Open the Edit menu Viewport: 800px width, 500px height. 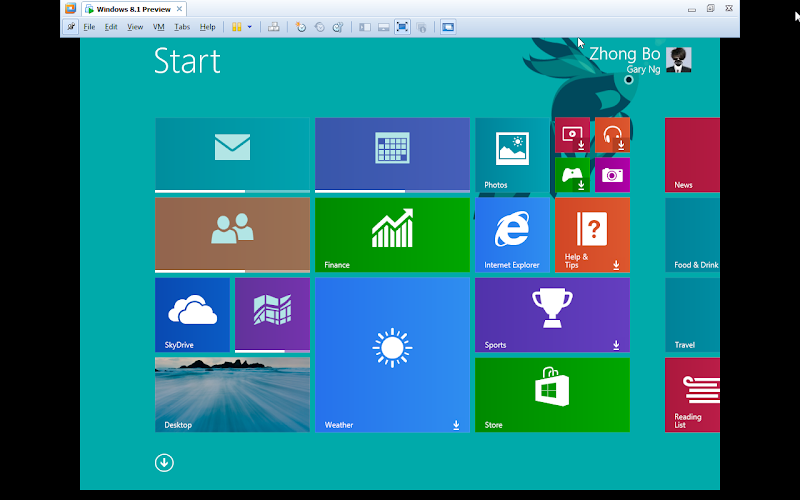111,27
